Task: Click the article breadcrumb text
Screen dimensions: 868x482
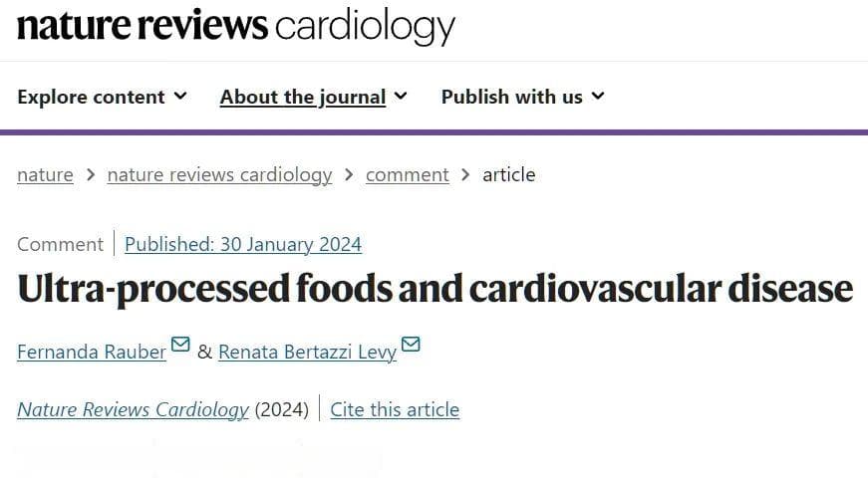Action: 508,175
